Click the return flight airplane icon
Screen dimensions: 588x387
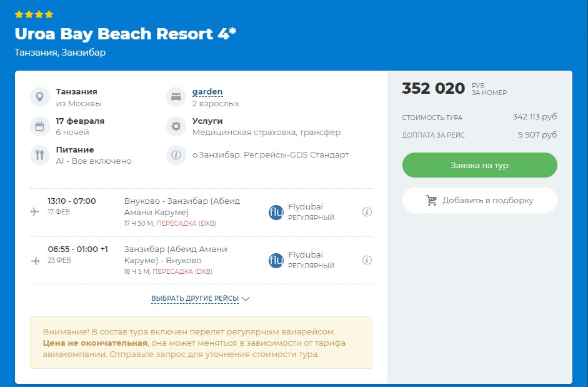point(35,260)
